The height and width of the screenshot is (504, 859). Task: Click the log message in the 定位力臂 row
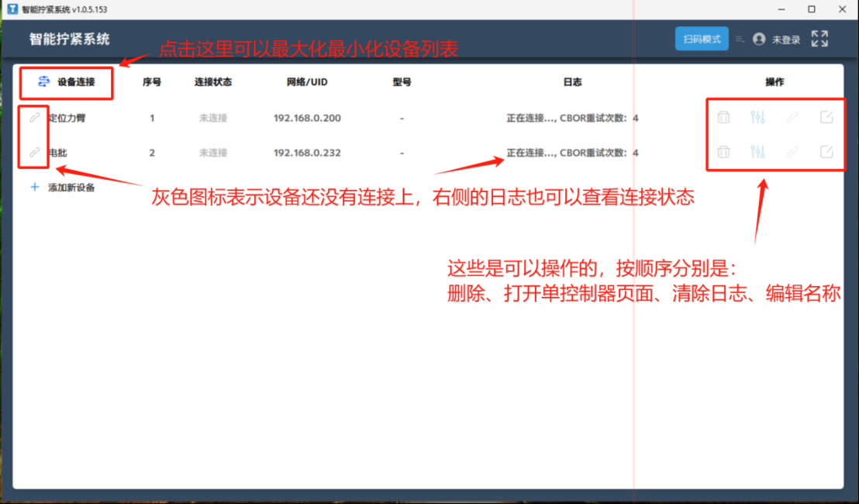click(x=572, y=118)
